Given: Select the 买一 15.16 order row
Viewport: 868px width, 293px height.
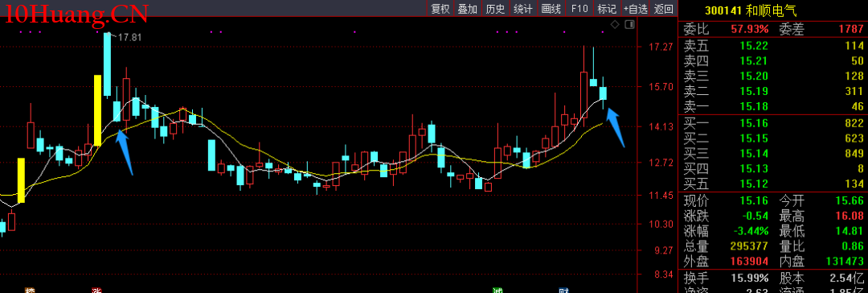Looking at the screenshot, I should click(x=773, y=122).
